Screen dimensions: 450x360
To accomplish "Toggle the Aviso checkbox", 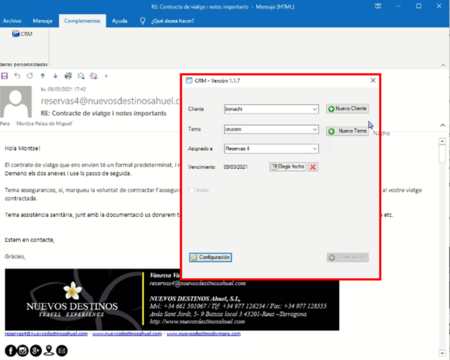I will (x=192, y=190).
